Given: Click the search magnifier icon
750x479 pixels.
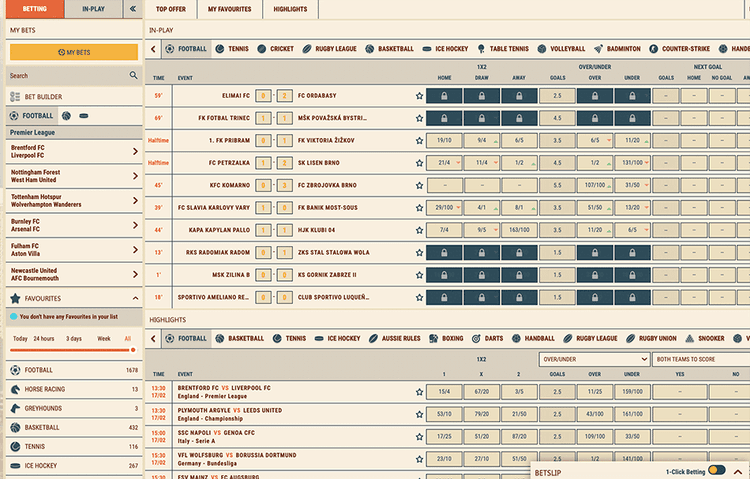Looking at the screenshot, I should coord(133,75).
